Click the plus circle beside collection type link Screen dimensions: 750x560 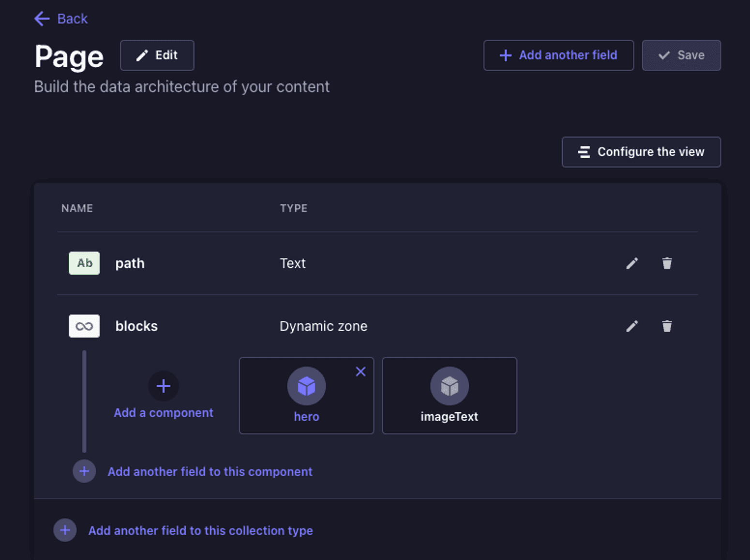tap(65, 530)
